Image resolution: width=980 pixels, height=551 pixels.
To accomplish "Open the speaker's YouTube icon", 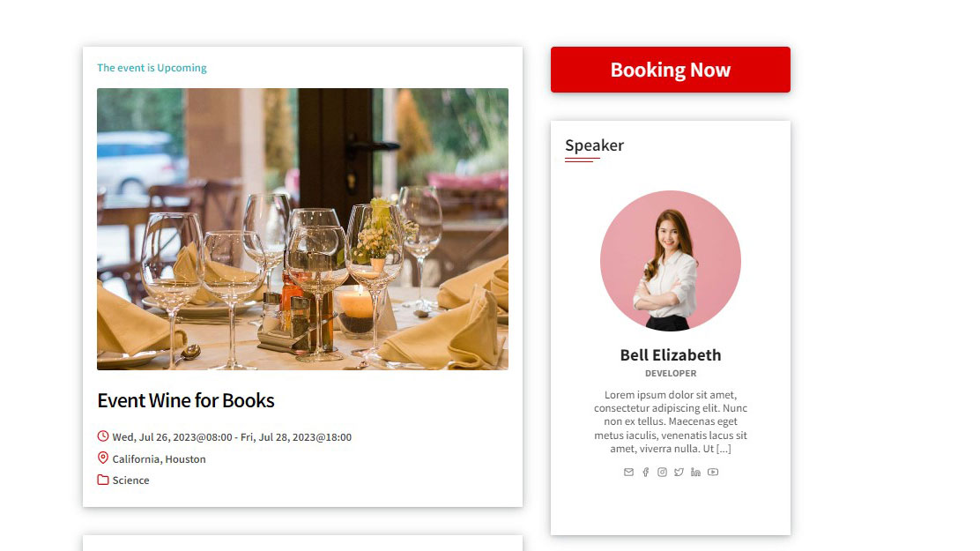I will [x=713, y=473].
